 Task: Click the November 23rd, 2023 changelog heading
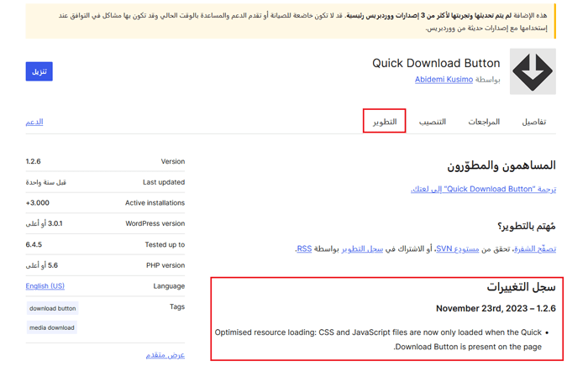tap(496, 309)
